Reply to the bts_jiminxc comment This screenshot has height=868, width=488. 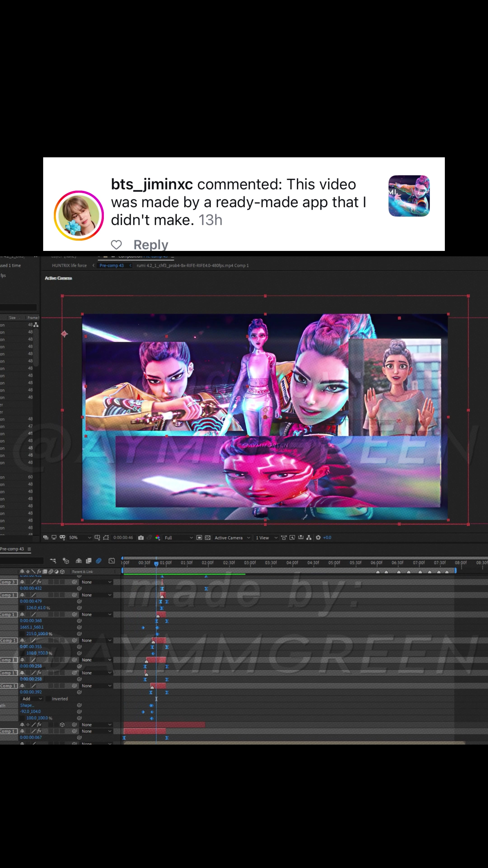pos(151,245)
